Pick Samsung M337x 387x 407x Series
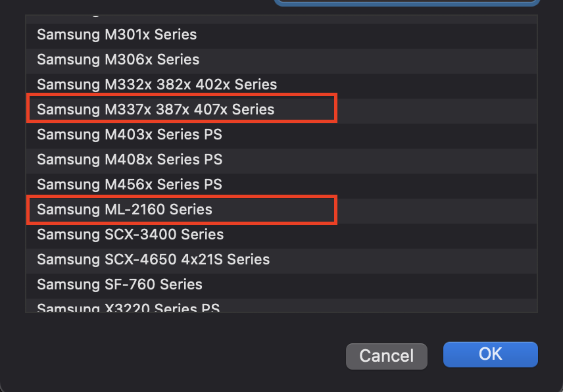Screen dimensions: 563x392 155,109
